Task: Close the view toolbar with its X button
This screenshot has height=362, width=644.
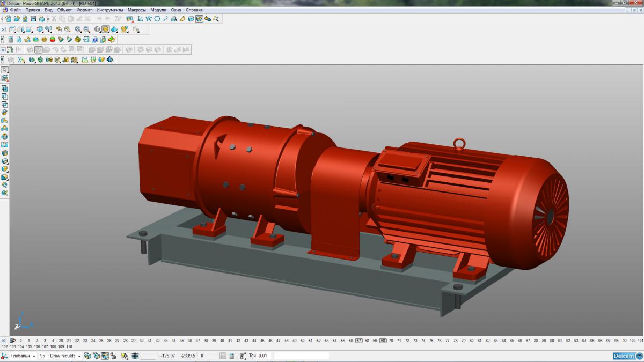Action: coord(3,29)
